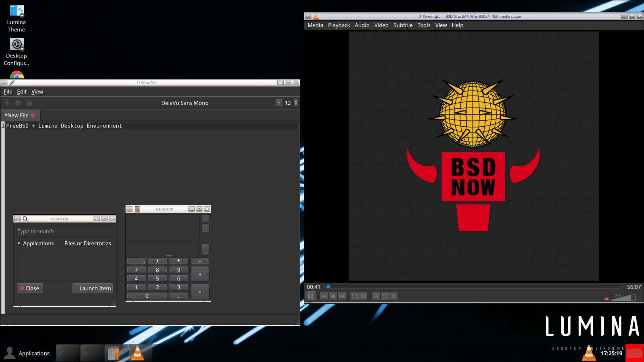
Task: Toggle VLC fullscreen mode
Action: tap(355, 296)
